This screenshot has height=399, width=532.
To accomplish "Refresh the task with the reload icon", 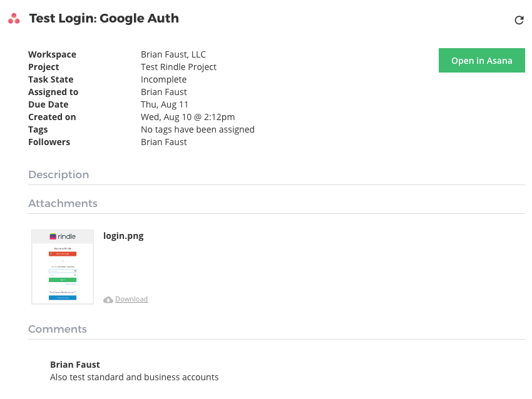I will tap(519, 21).
